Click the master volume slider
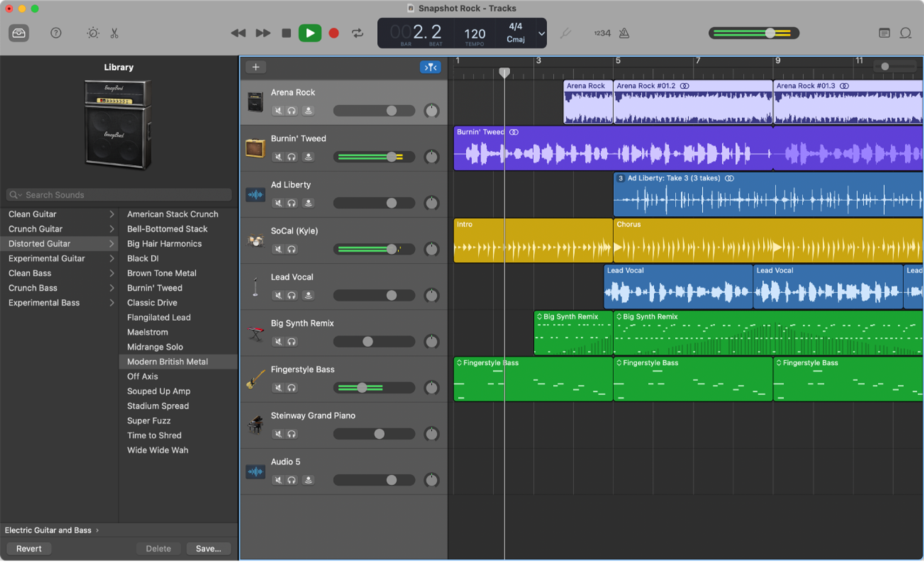 pyautogui.click(x=771, y=33)
